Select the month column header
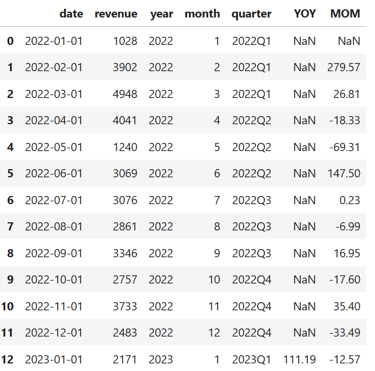Screen dimensions: 375x371 point(202,14)
